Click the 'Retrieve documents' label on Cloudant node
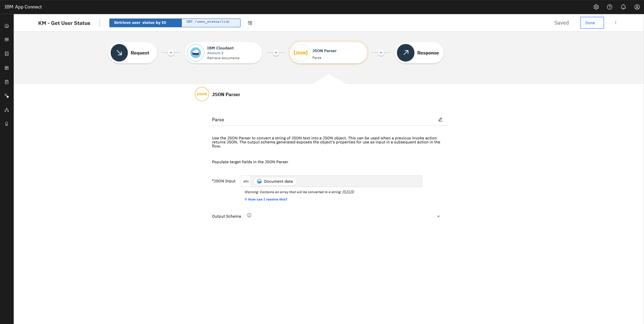 pyautogui.click(x=223, y=58)
